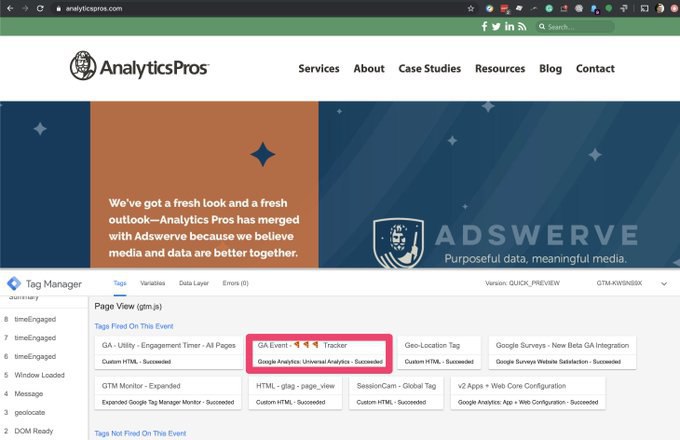Open the v2 Apps + Web Core Configuration tag
Image resolution: width=680 pixels, height=440 pixels.
(528, 393)
